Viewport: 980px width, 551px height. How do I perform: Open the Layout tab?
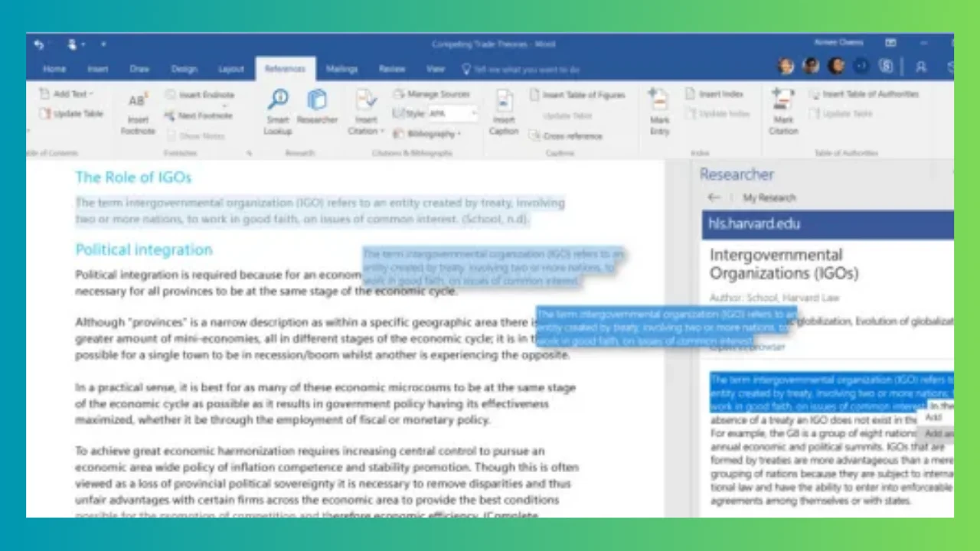click(230, 69)
